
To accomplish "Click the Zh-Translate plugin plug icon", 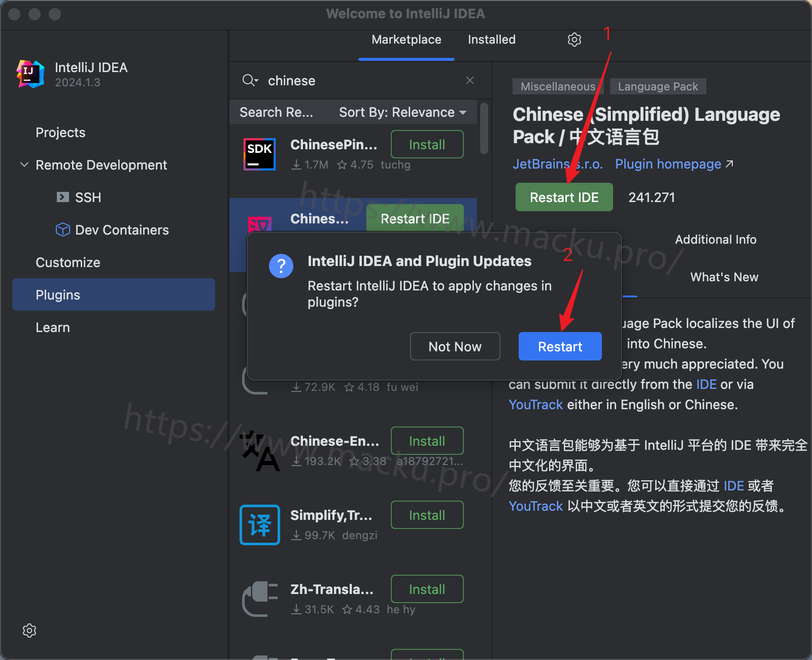I will (259, 599).
